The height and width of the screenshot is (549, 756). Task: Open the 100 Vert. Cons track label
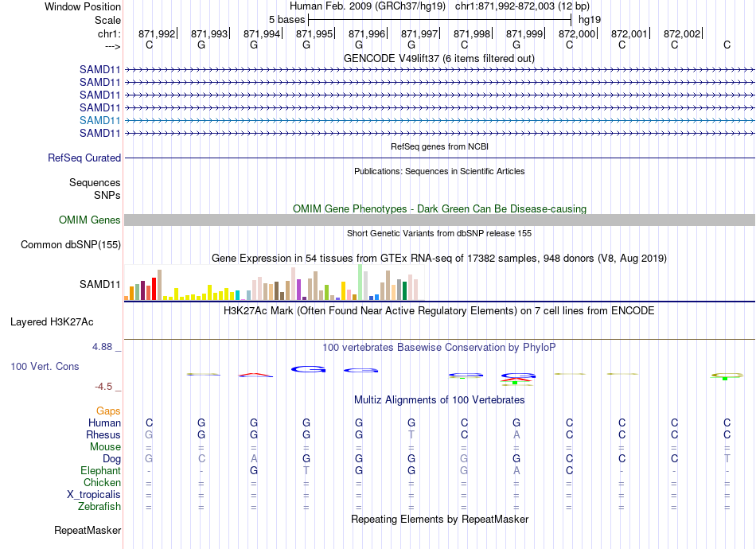point(45,366)
